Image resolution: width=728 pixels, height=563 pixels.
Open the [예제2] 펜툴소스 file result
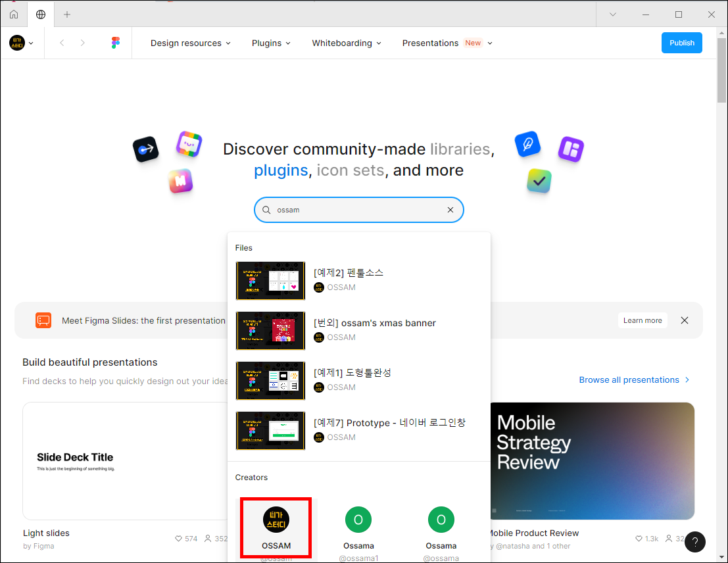pyautogui.click(x=358, y=281)
